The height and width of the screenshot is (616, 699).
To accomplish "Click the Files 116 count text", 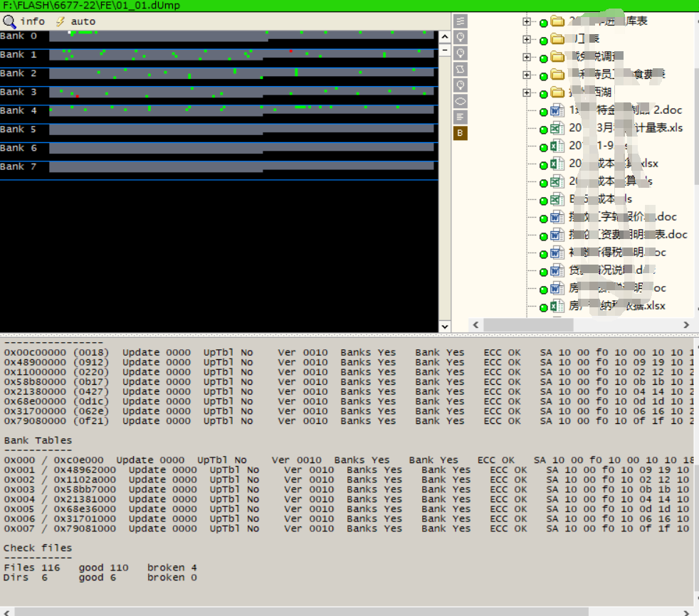I will [x=31, y=568].
